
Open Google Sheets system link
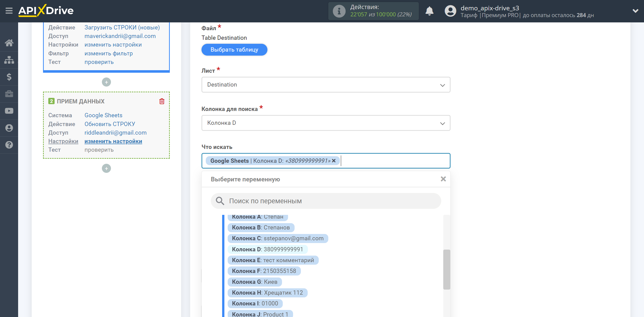coord(103,115)
